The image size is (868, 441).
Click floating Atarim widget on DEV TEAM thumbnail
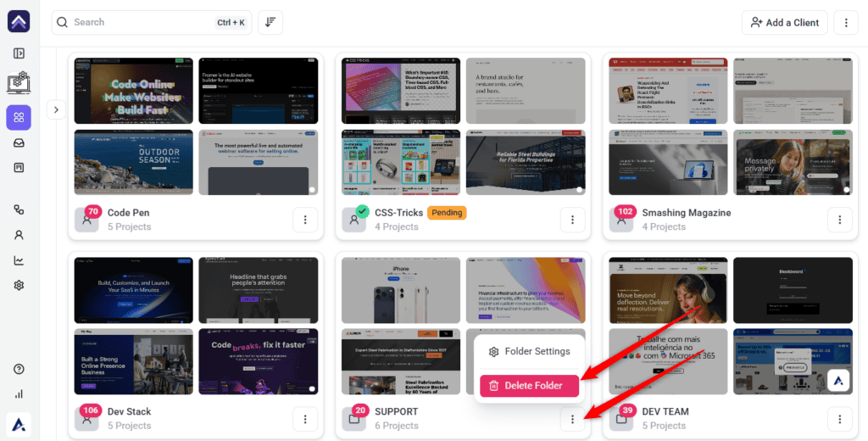click(838, 381)
